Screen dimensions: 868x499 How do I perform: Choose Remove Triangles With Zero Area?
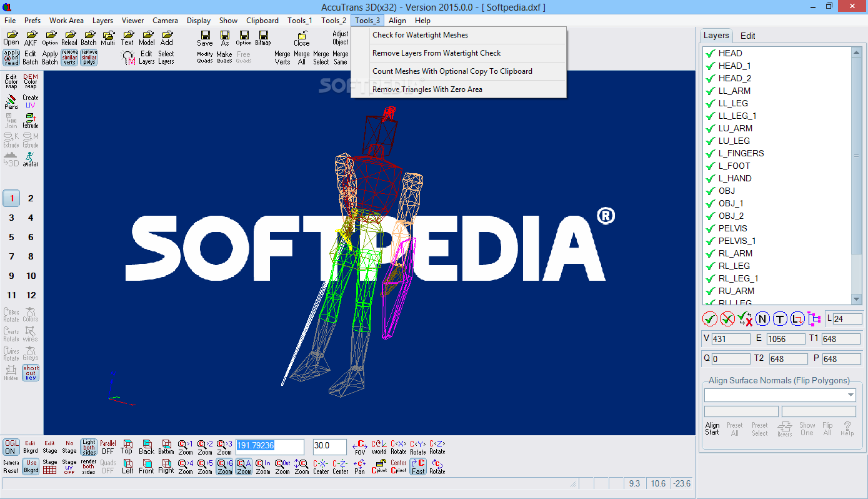coord(459,89)
